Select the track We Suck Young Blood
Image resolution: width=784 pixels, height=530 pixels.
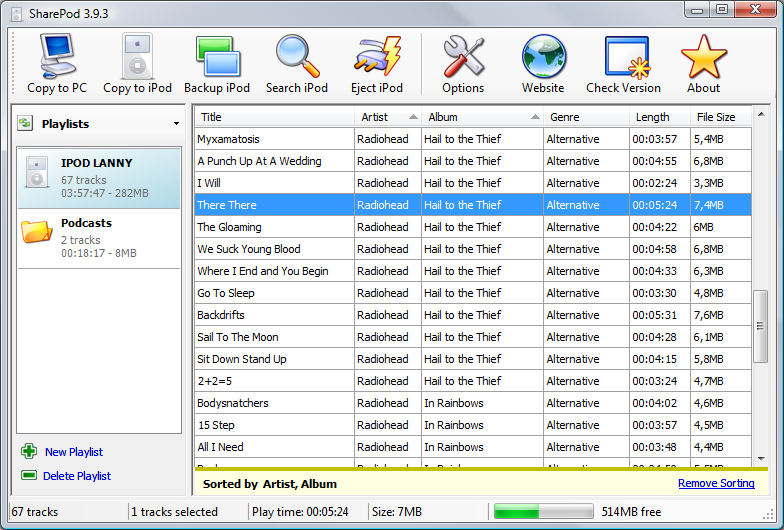(473, 249)
